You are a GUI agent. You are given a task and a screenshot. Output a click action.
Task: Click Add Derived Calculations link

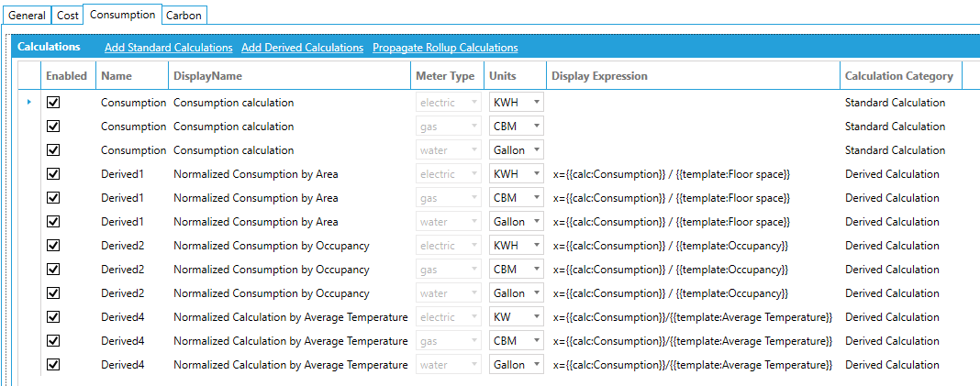(302, 48)
